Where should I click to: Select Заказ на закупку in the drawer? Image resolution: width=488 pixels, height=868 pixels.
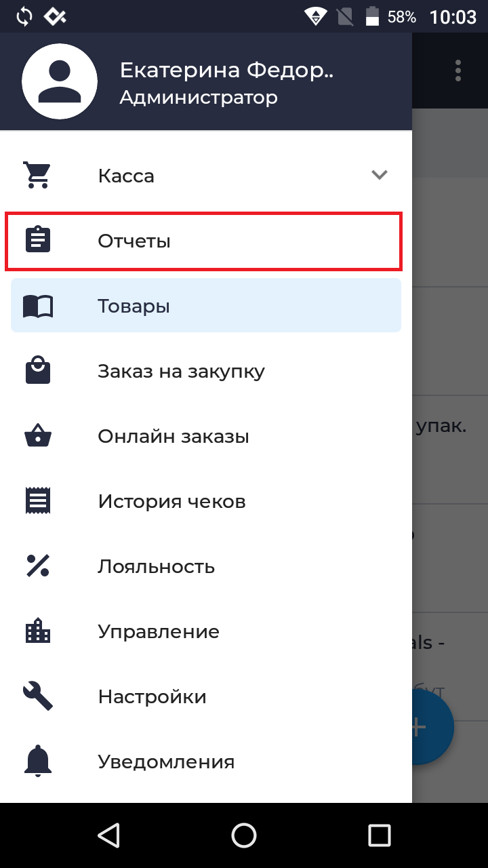[x=181, y=371]
